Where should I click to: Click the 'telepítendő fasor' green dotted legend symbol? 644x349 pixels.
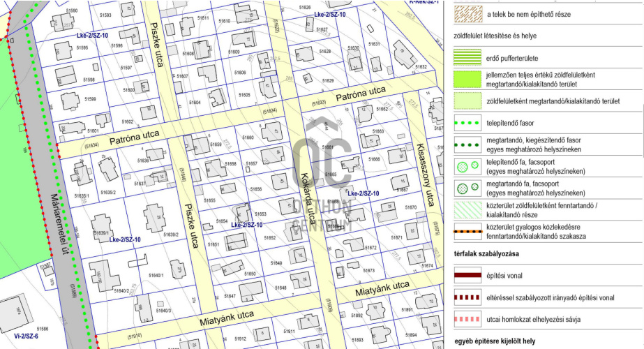[465, 122]
